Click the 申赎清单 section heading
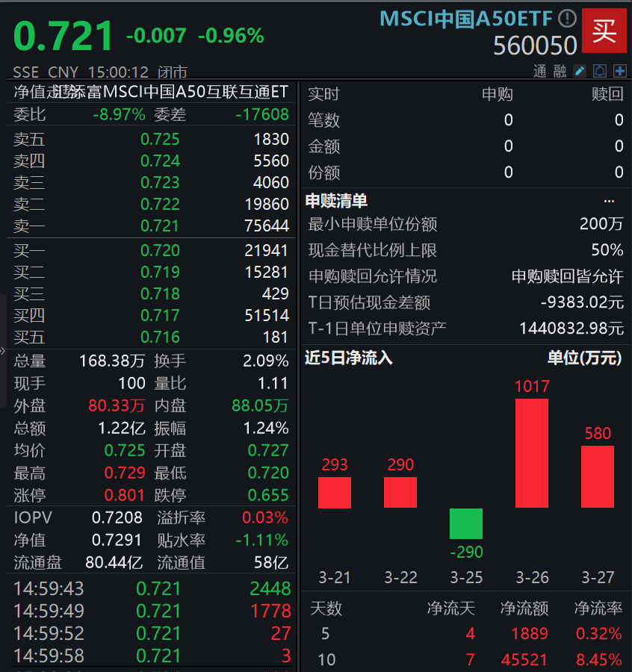 336,201
